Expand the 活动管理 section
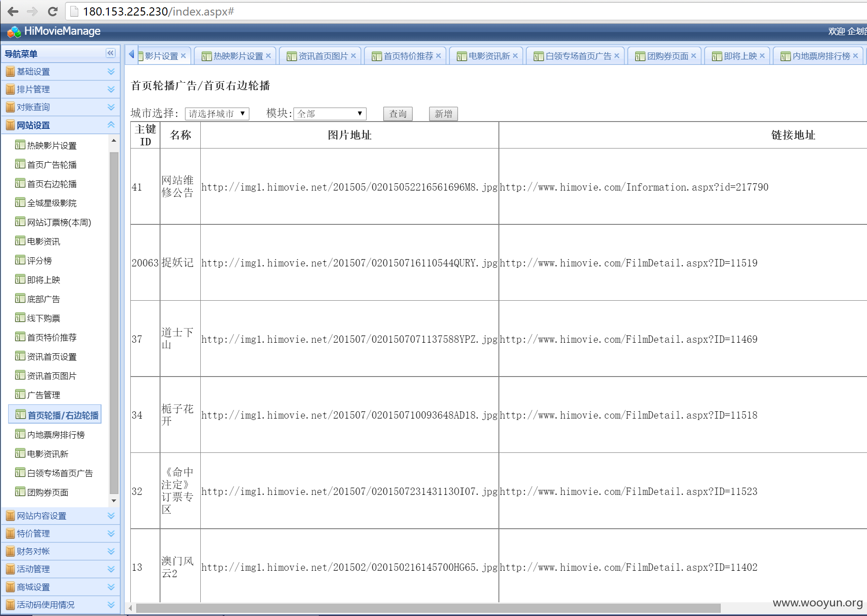Image resolution: width=867 pixels, height=616 pixels. tap(111, 569)
